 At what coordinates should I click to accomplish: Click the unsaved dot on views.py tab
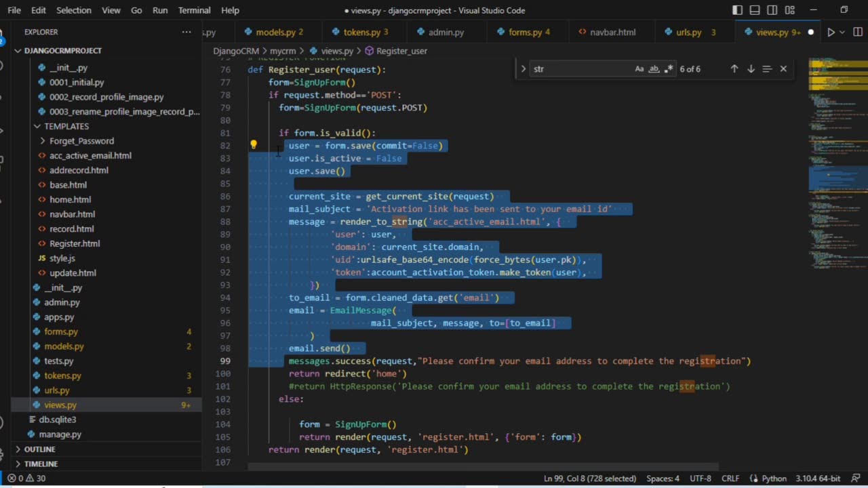810,32
